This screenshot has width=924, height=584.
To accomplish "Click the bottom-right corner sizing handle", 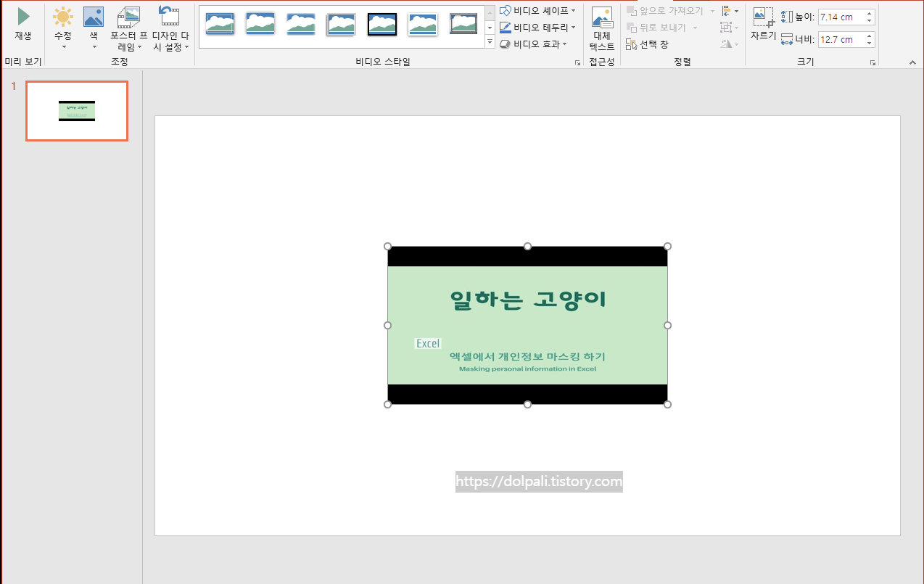I will click(x=667, y=404).
